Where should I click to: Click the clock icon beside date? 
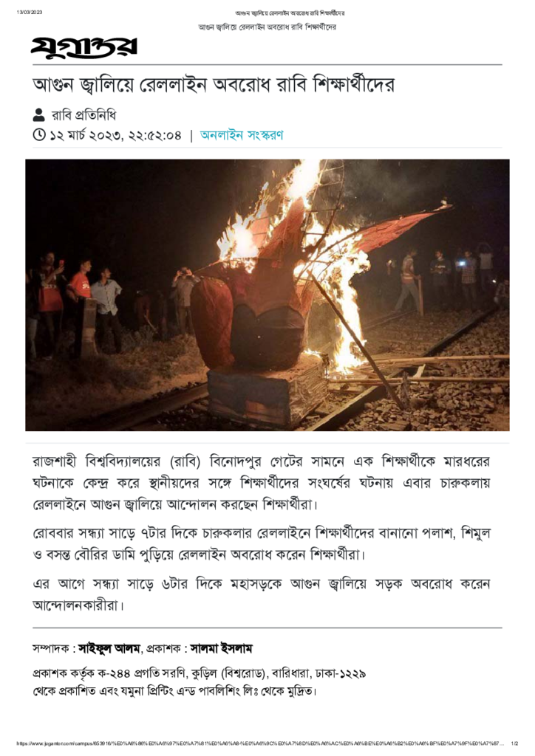[x=39, y=135]
